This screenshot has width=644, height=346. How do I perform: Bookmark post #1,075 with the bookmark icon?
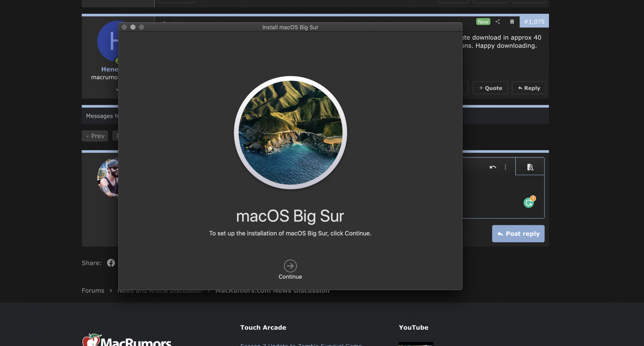512,22
